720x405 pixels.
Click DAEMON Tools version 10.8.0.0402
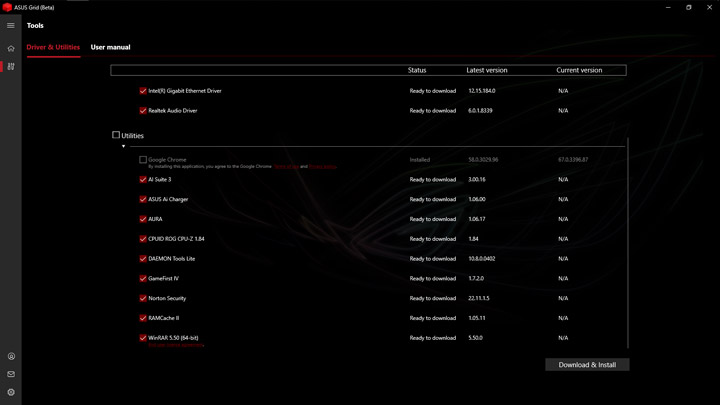pyautogui.click(x=482, y=259)
